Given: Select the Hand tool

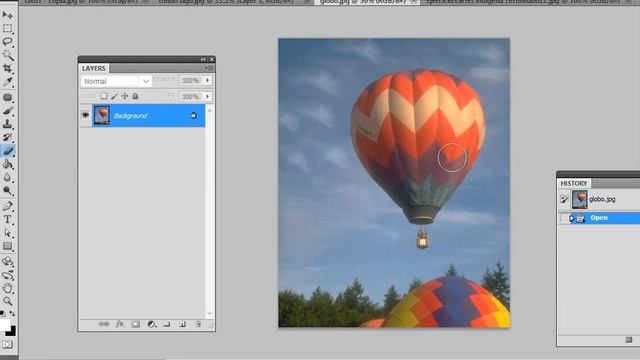Looking at the screenshot, I should pos(7,288).
